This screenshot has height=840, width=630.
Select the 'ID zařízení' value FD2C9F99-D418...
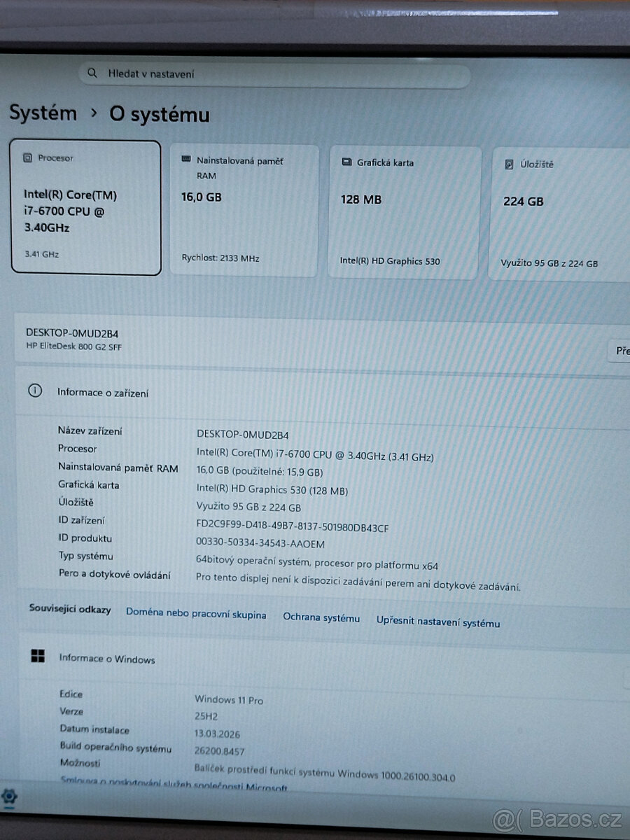(293, 527)
